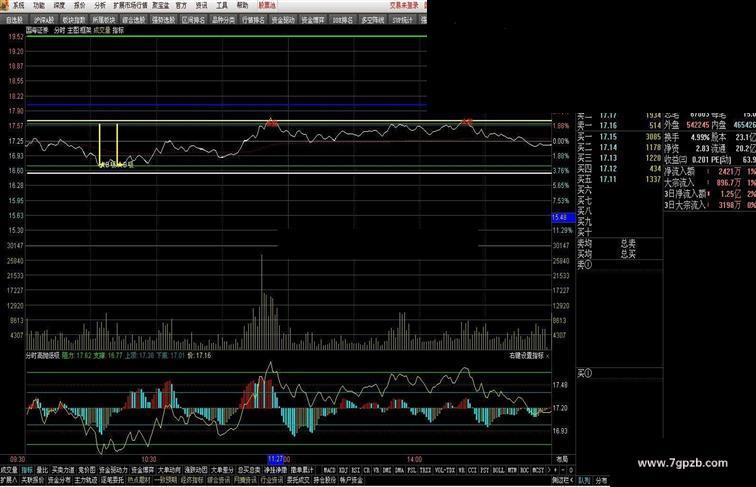Switch to the 总买总卖 tab
756x487 pixels.
click(x=249, y=470)
